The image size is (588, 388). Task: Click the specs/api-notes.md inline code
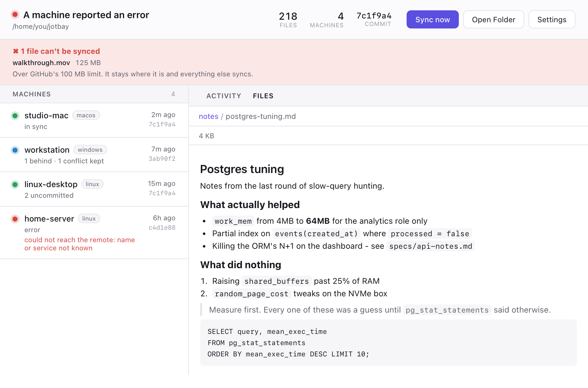431,246
